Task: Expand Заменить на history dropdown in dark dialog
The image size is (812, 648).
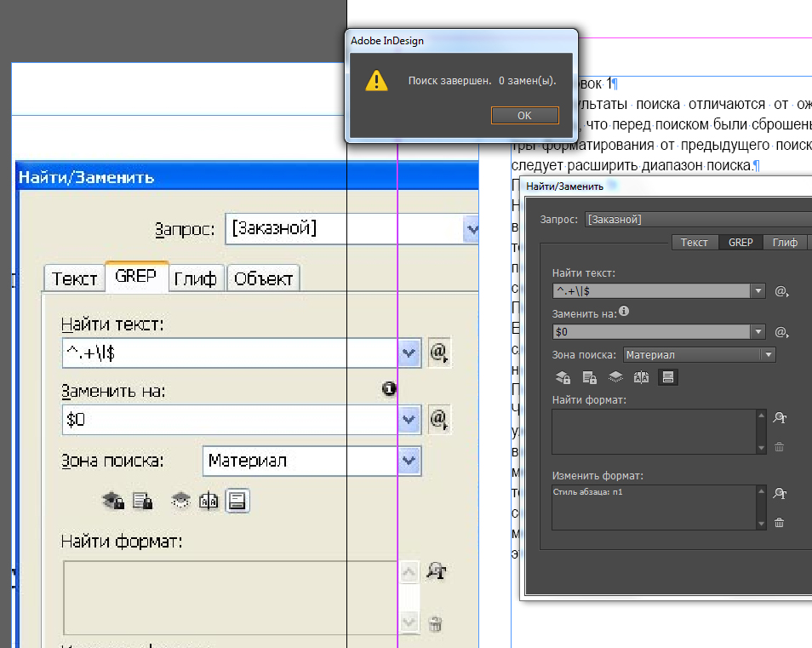Action: click(x=758, y=332)
